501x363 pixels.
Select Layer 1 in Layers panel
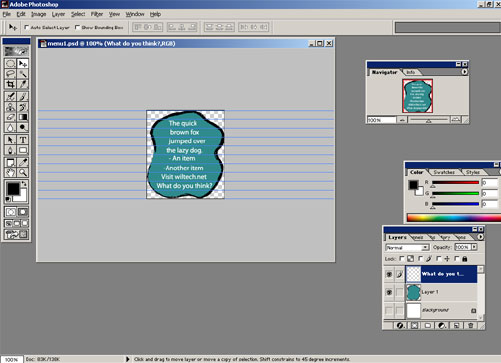pyautogui.click(x=441, y=292)
